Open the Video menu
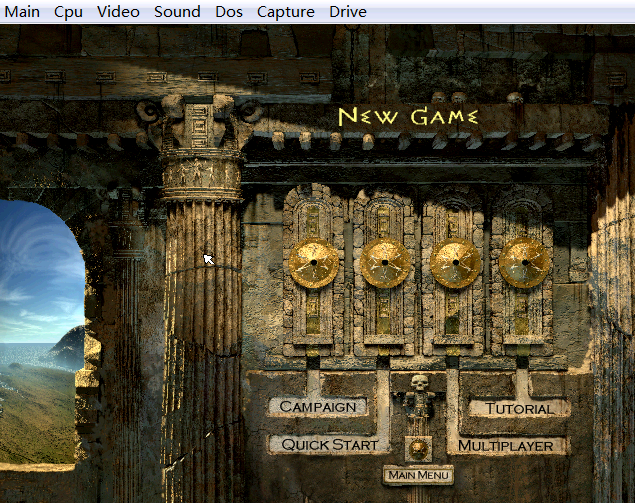Image resolution: width=635 pixels, height=503 pixels. click(x=118, y=11)
